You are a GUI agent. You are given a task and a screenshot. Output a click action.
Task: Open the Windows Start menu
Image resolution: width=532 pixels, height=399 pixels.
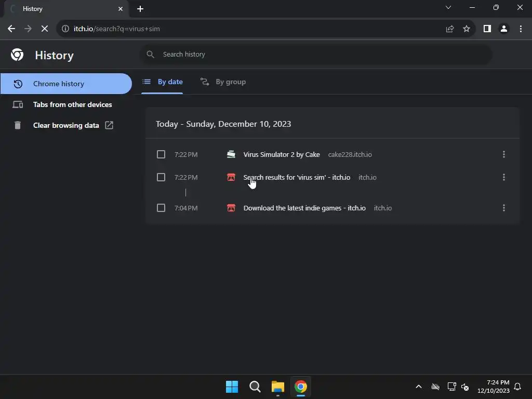pos(232,387)
